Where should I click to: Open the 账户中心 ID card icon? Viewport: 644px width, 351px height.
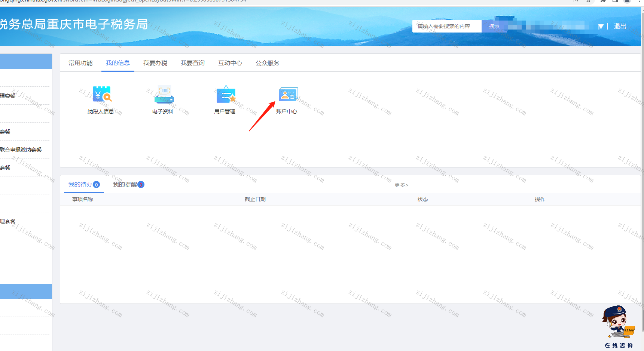click(x=288, y=94)
